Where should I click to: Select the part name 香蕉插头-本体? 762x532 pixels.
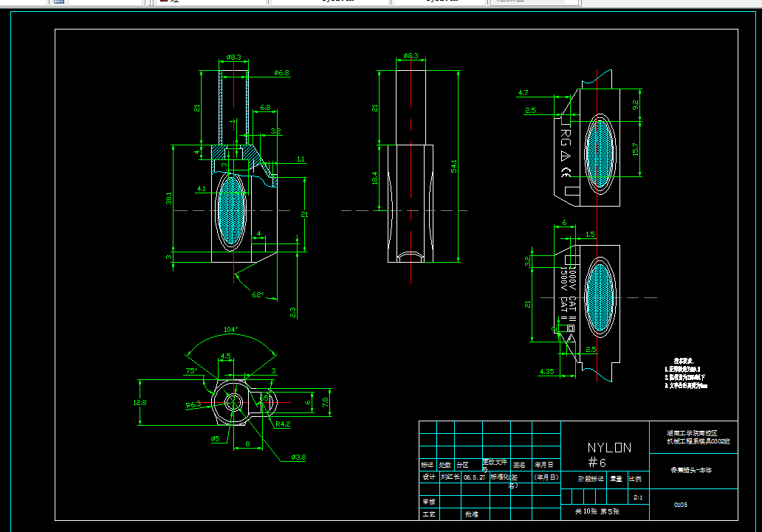[691, 470]
